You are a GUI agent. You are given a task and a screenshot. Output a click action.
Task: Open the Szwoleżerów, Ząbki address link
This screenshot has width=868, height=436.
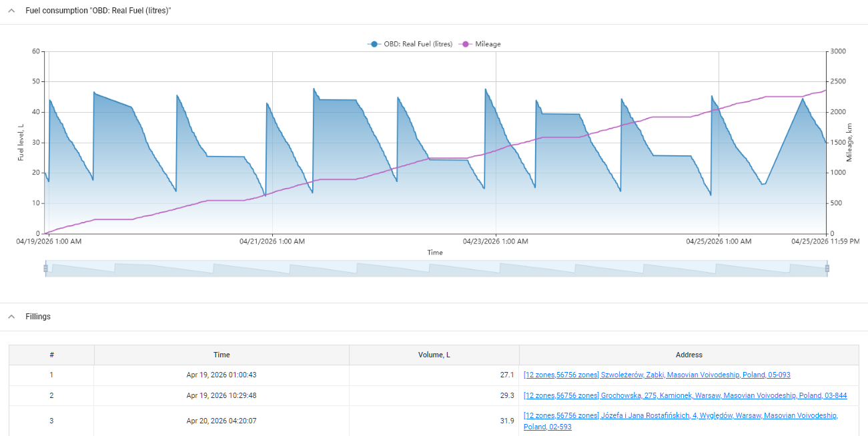point(657,375)
